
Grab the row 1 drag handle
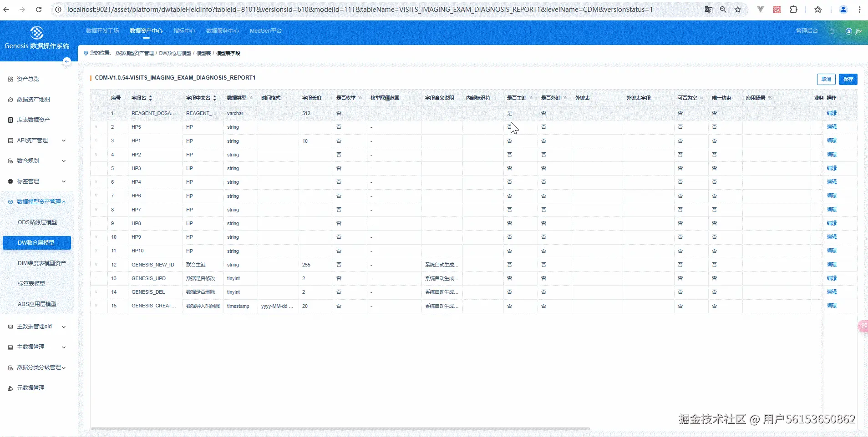pyautogui.click(x=96, y=113)
